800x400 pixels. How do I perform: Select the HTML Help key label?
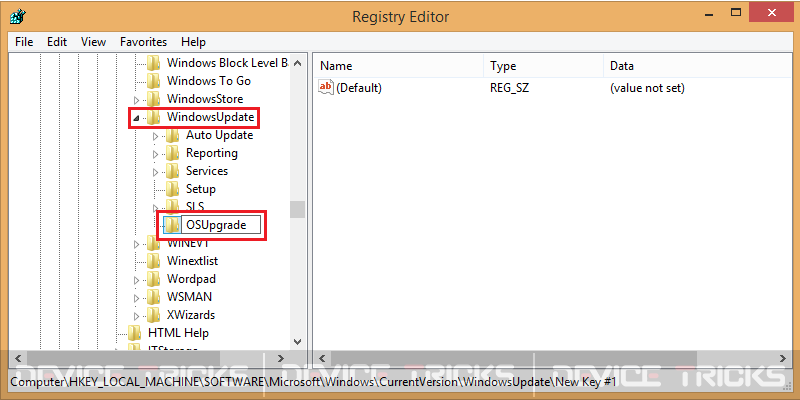click(178, 333)
